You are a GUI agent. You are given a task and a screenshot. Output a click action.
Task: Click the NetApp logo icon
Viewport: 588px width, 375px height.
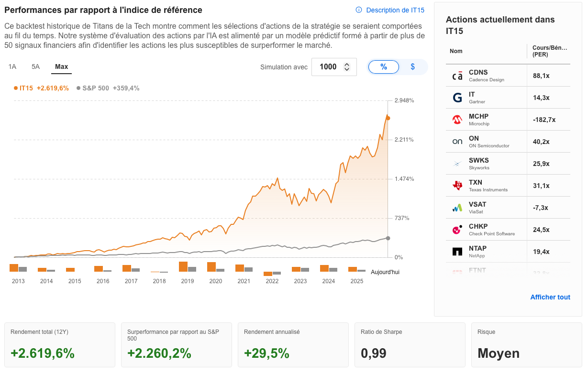coord(457,252)
